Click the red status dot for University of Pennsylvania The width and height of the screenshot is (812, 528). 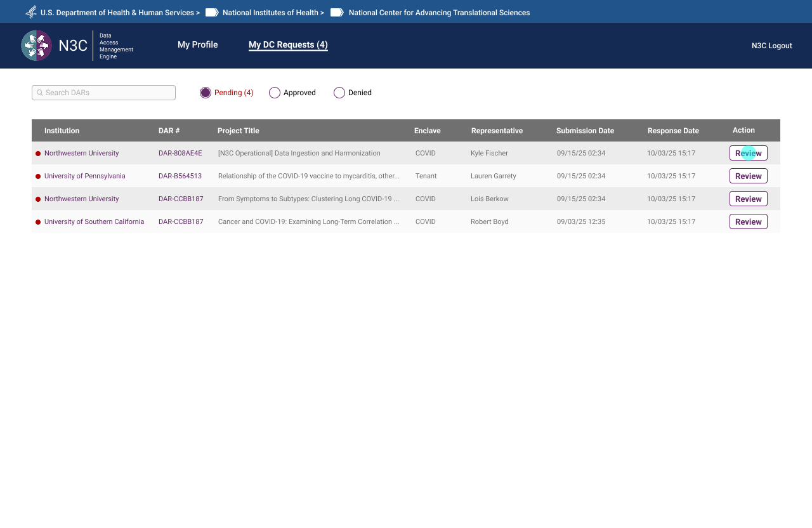[38, 176]
